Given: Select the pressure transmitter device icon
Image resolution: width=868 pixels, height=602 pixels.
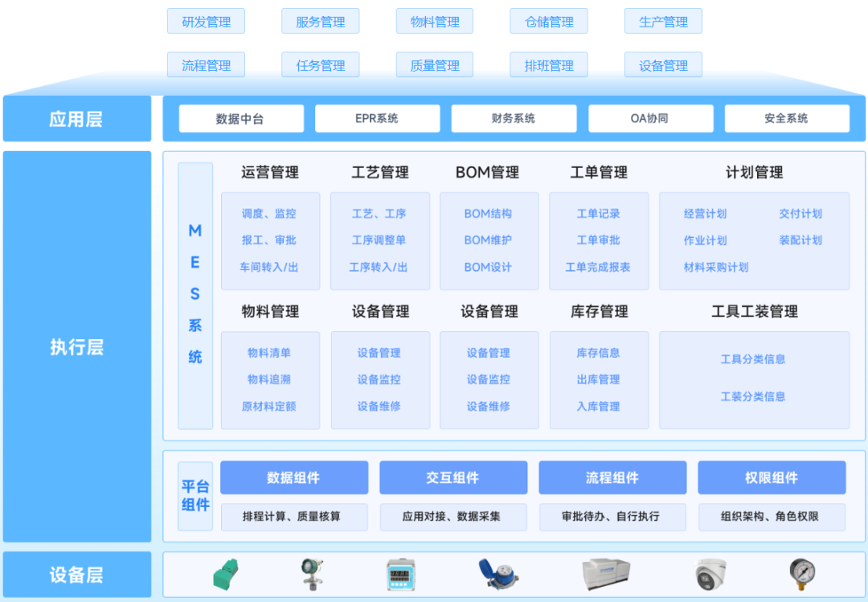Looking at the screenshot, I should [313, 575].
